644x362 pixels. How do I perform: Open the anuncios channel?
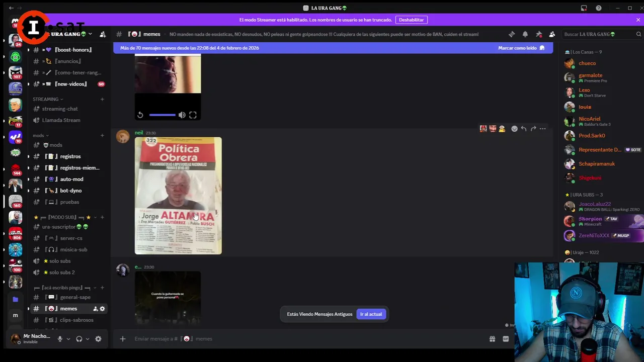click(x=68, y=61)
